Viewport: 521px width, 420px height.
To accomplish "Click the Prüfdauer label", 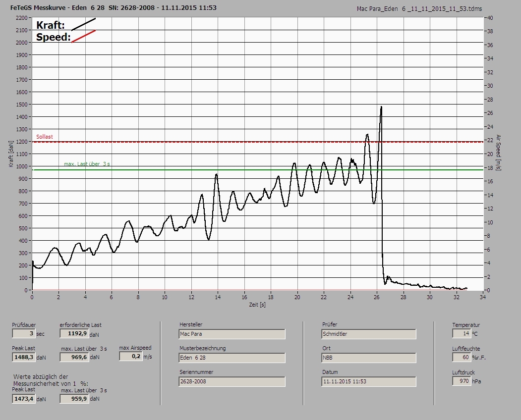I will (x=24, y=325).
